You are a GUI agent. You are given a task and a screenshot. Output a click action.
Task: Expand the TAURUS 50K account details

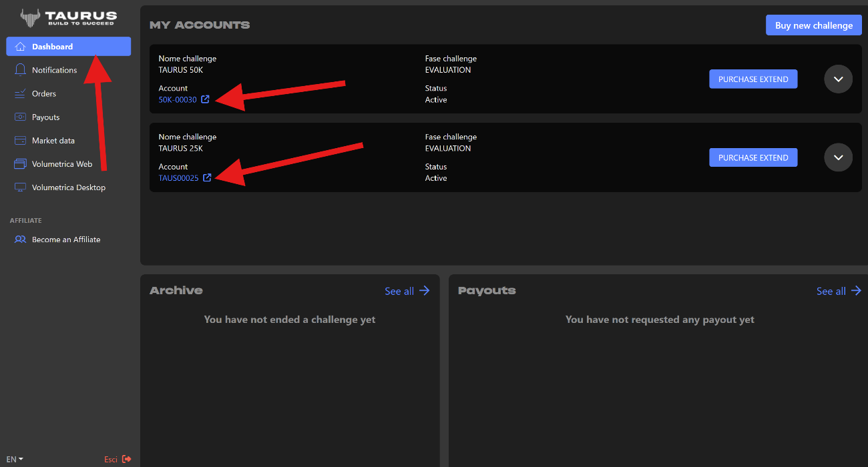point(839,79)
